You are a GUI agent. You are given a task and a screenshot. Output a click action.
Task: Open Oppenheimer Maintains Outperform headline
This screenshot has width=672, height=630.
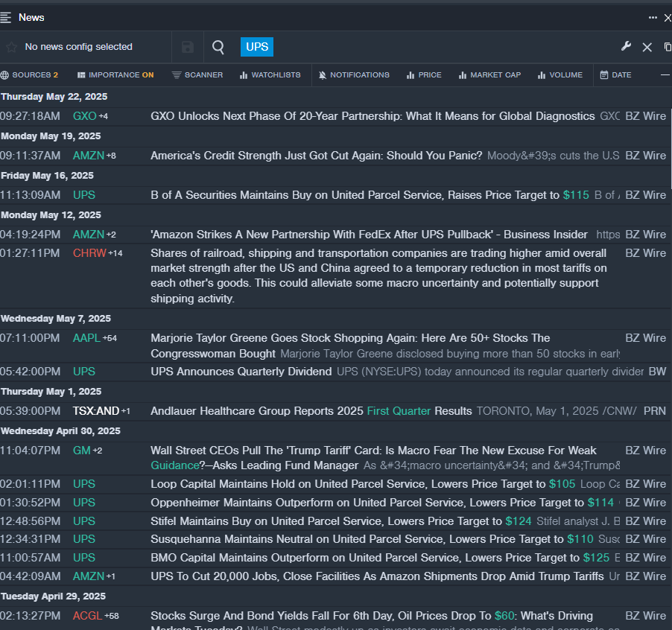(x=382, y=503)
